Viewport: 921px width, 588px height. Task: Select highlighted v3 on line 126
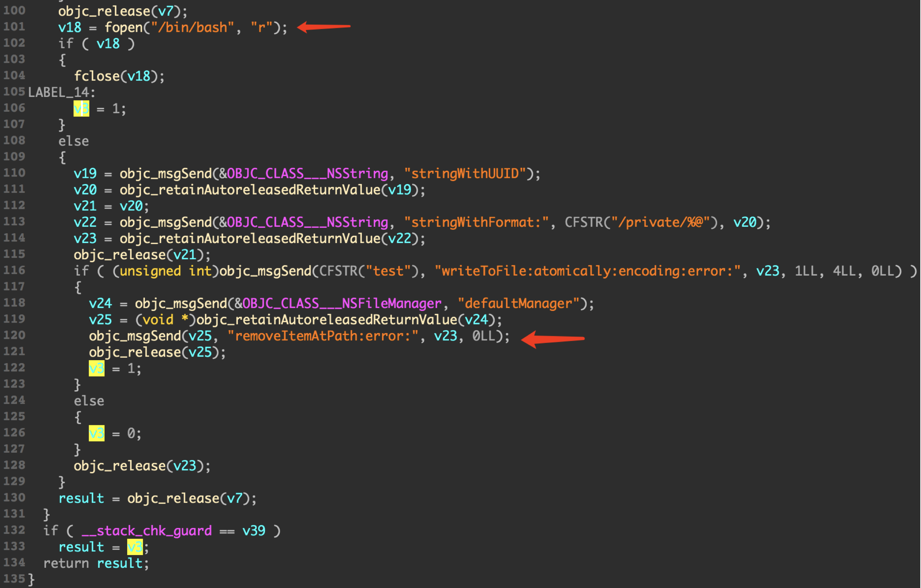click(x=97, y=433)
